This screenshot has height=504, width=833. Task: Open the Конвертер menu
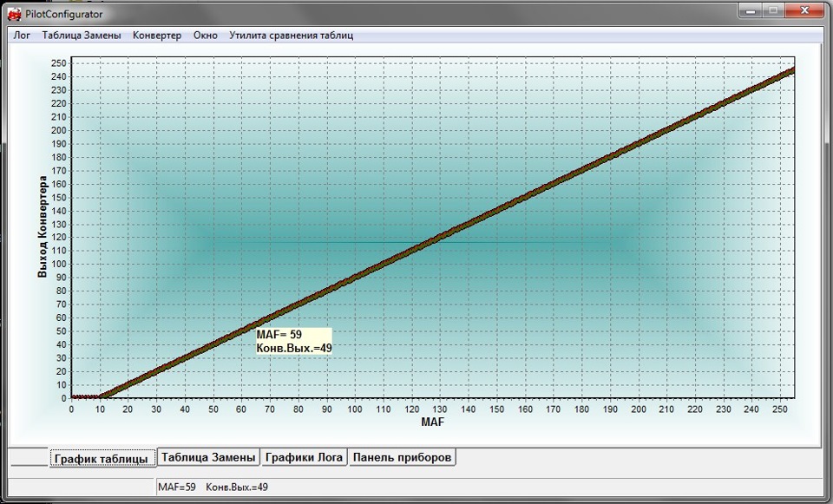coord(157,36)
